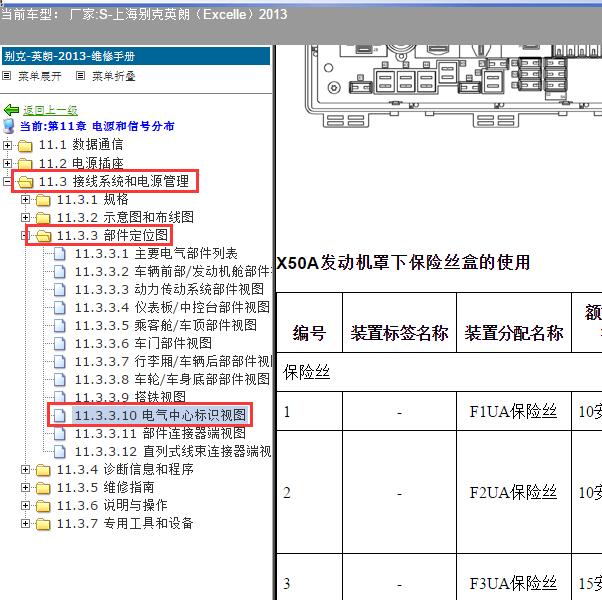602x600 pixels.
Task: Click page icon of 11.3.3.10 电气中心标识视图
Action: 60,415
